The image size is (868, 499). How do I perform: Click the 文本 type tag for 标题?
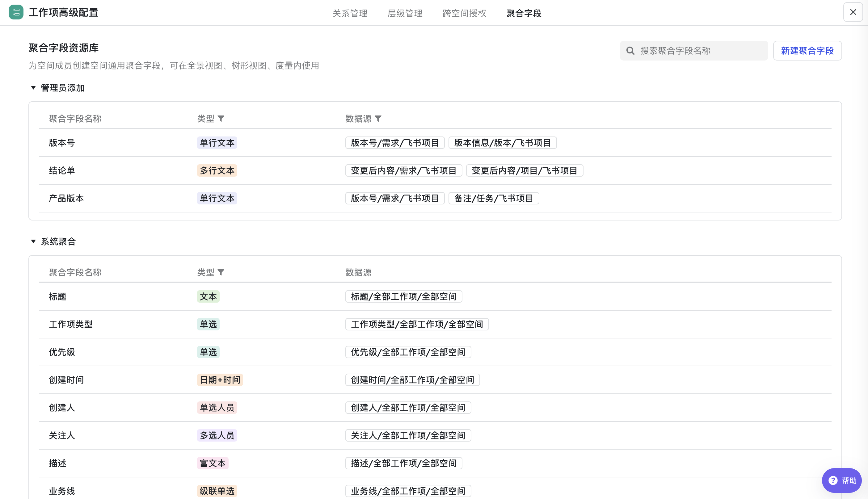coord(209,296)
